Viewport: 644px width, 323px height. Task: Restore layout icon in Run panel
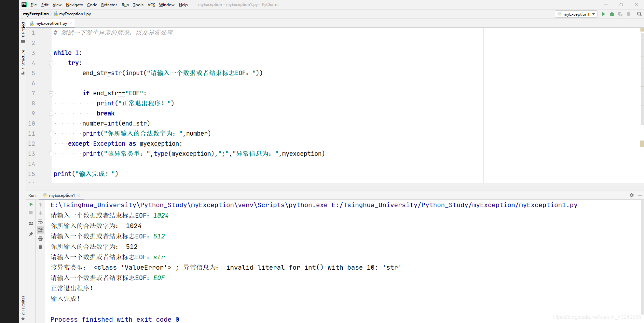(x=31, y=223)
